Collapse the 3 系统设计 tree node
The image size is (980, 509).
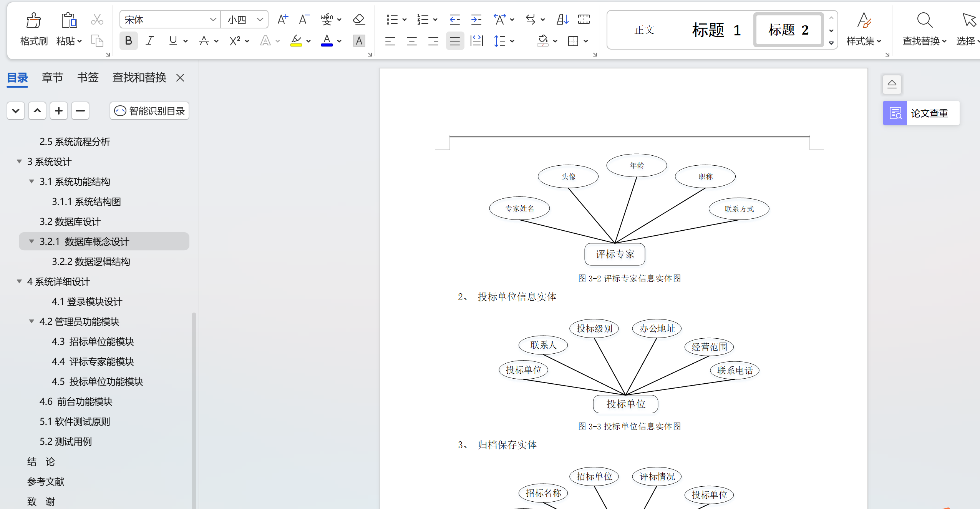(x=19, y=161)
